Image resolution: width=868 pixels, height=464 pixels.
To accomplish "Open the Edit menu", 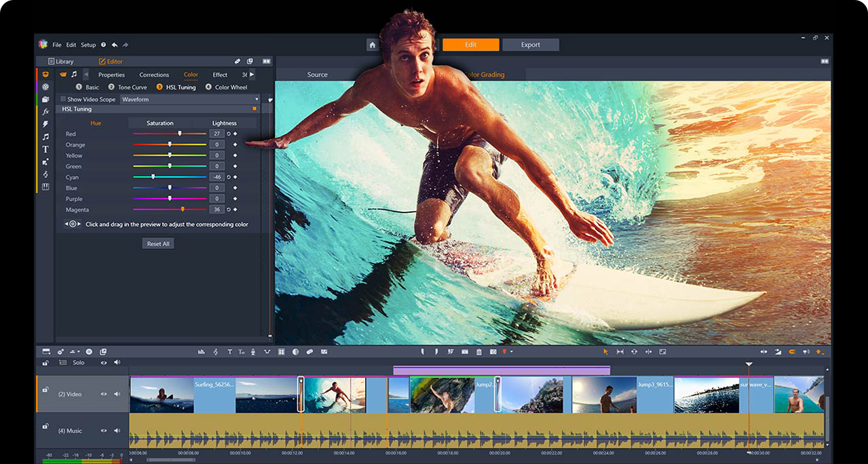I will click(71, 45).
